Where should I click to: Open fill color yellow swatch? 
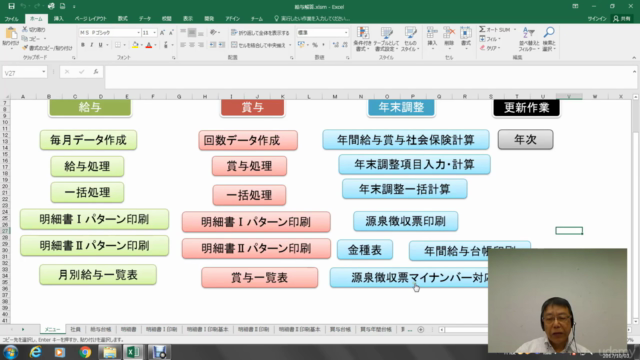click(135, 45)
